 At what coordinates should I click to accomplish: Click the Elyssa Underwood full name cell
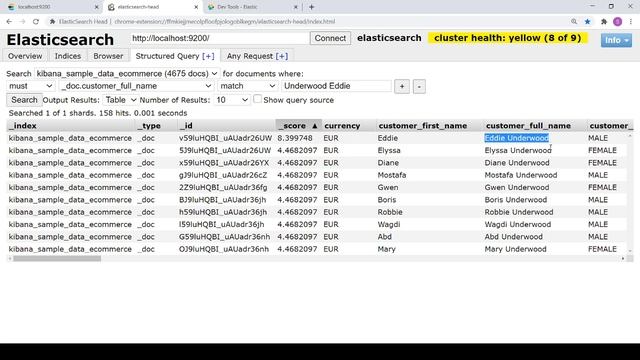[518, 150]
